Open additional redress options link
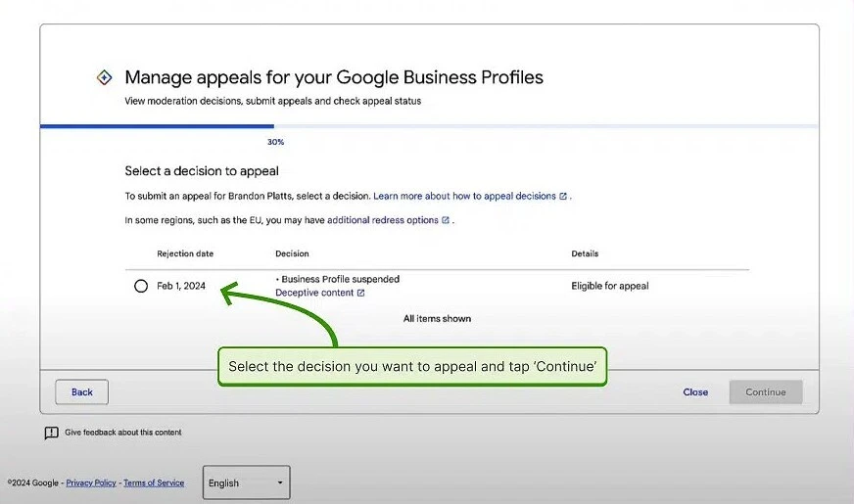This screenshot has height=504, width=854. (x=383, y=220)
